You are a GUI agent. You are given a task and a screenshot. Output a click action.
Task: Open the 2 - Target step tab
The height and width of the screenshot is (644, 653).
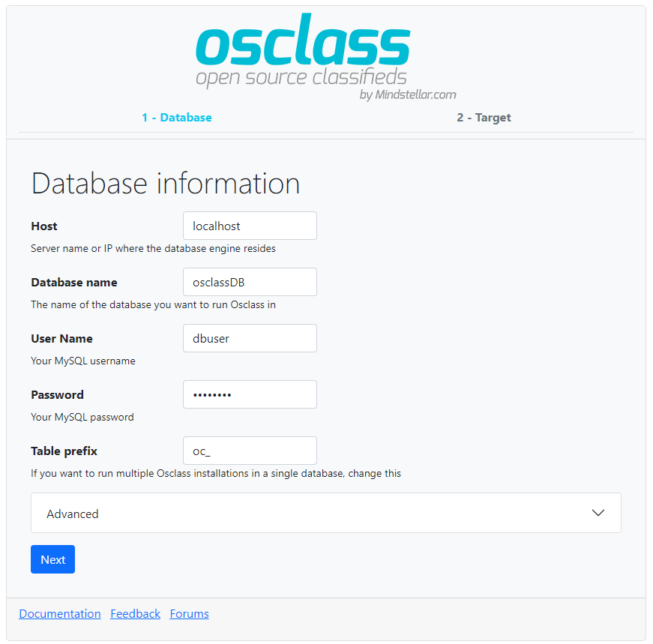(484, 118)
